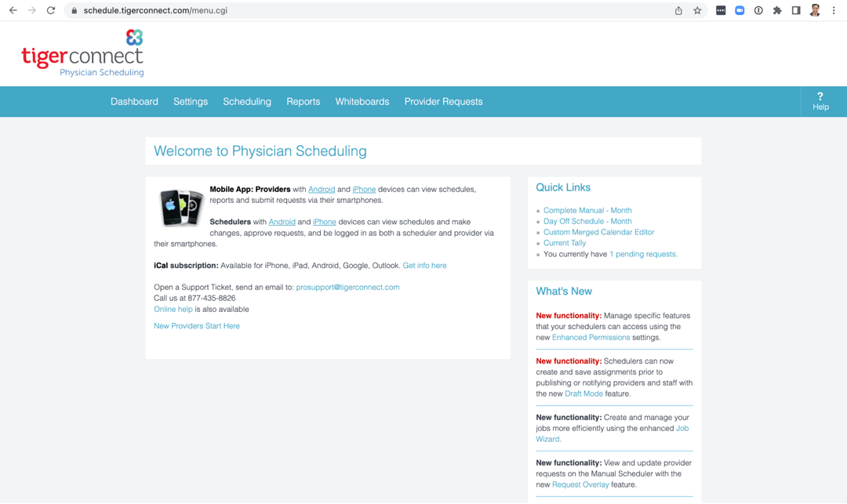This screenshot has height=504, width=847.
Task: Open the Dashboard menu
Action: point(135,101)
